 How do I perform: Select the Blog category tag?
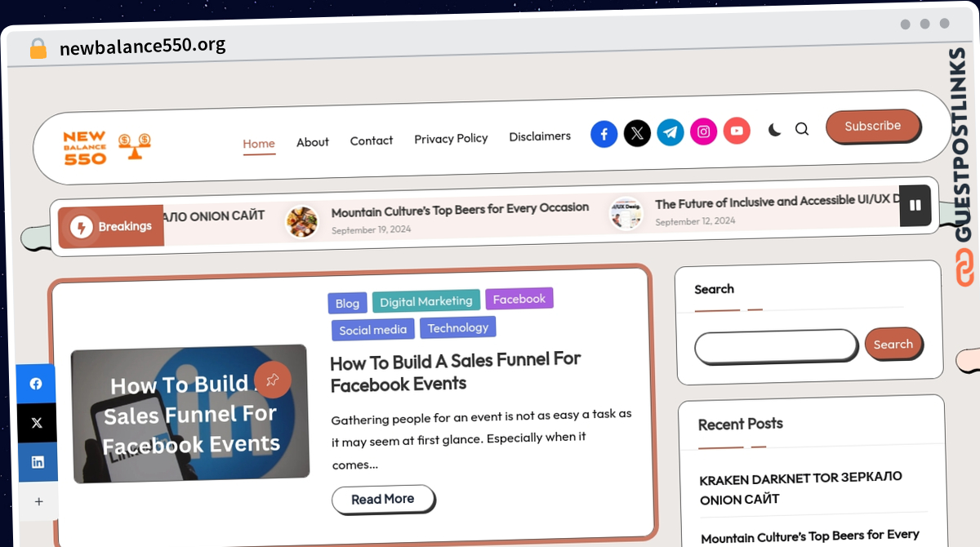[x=347, y=304]
